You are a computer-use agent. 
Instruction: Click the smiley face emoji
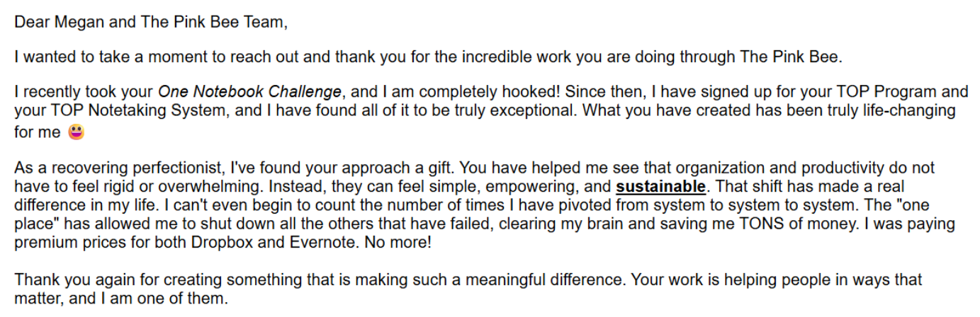click(76, 132)
